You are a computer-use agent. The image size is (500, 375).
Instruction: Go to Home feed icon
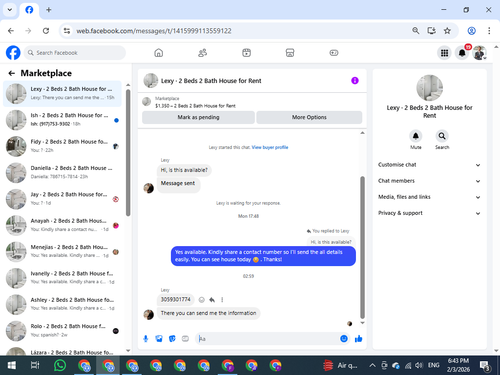click(x=159, y=53)
